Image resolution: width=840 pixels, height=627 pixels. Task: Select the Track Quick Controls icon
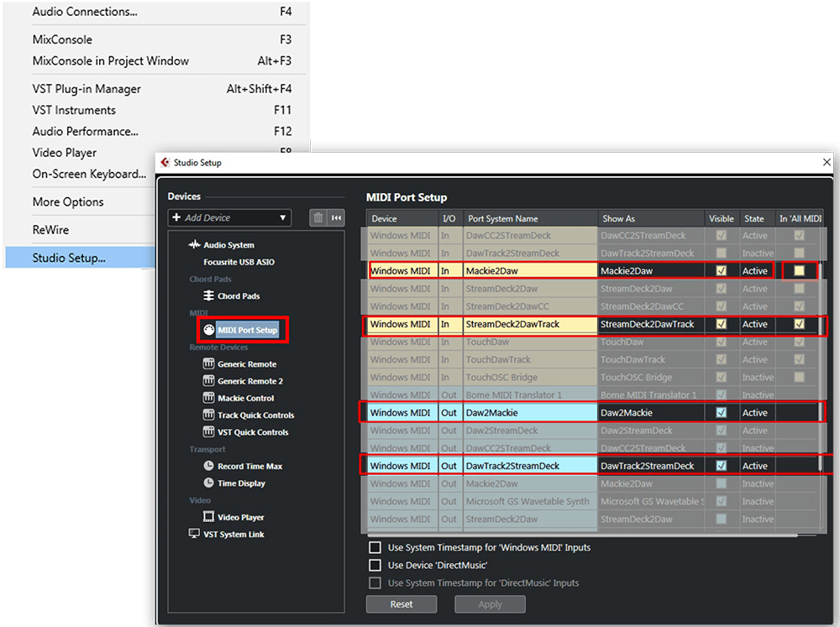(x=208, y=415)
